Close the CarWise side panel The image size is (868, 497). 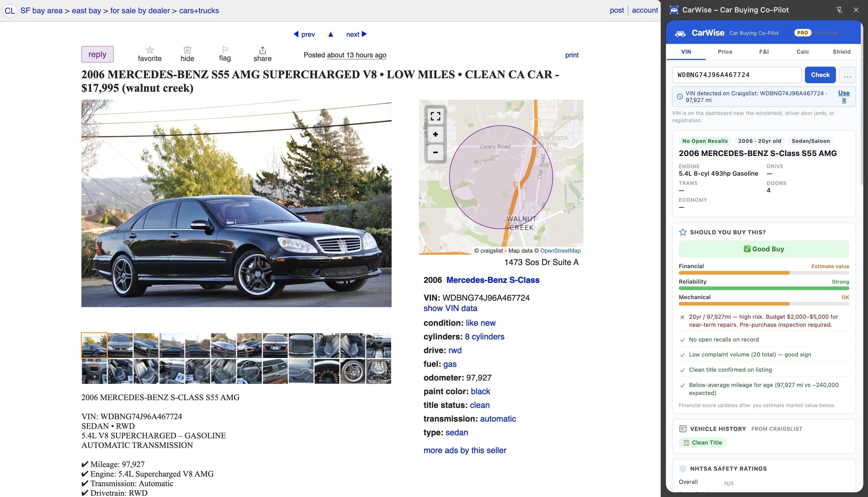[x=856, y=10]
